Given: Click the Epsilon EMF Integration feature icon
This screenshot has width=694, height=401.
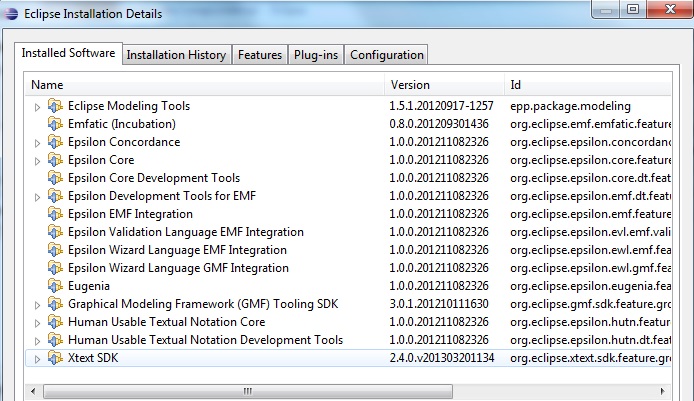Looking at the screenshot, I should click(55, 214).
